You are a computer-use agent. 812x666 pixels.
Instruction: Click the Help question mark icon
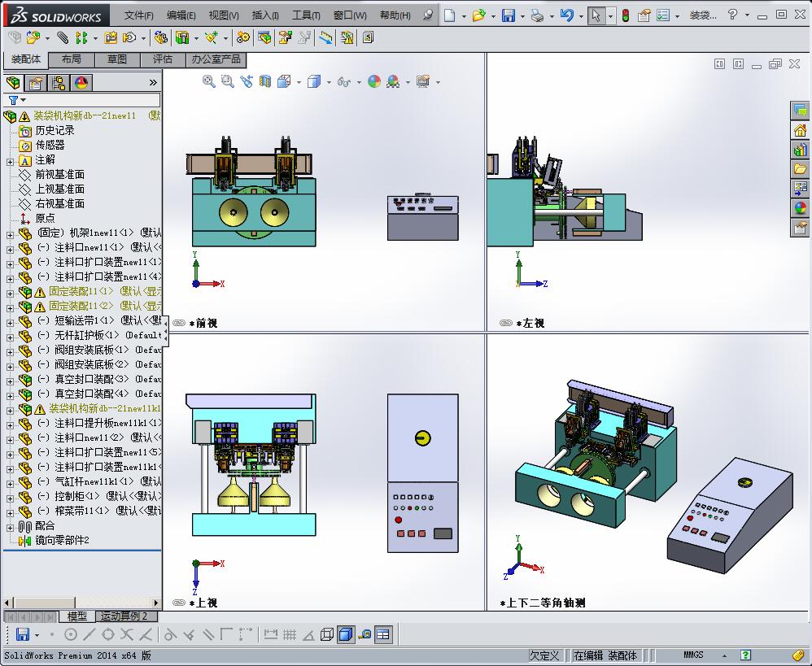coord(732,15)
